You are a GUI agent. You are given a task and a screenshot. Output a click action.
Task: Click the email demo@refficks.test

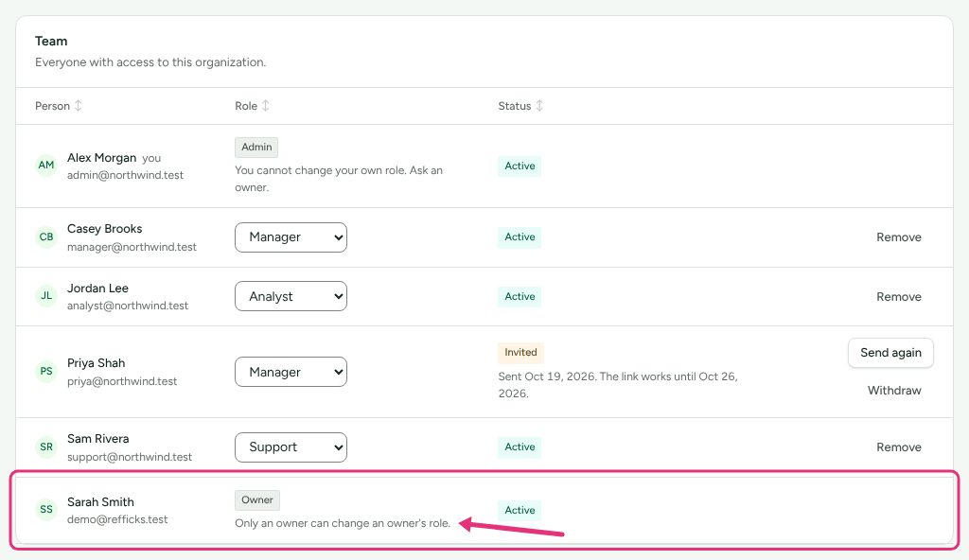(x=117, y=519)
